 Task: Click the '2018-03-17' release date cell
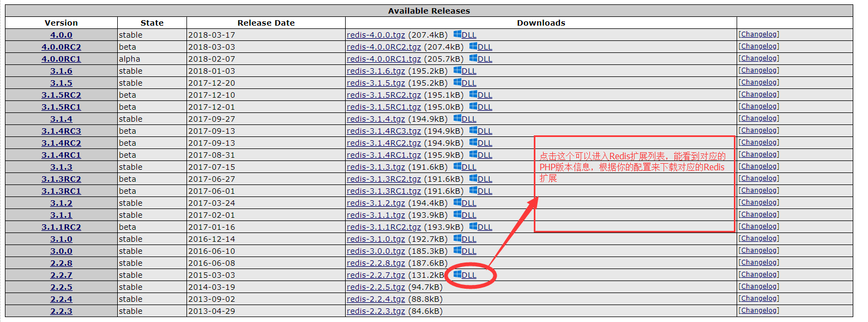(266, 35)
